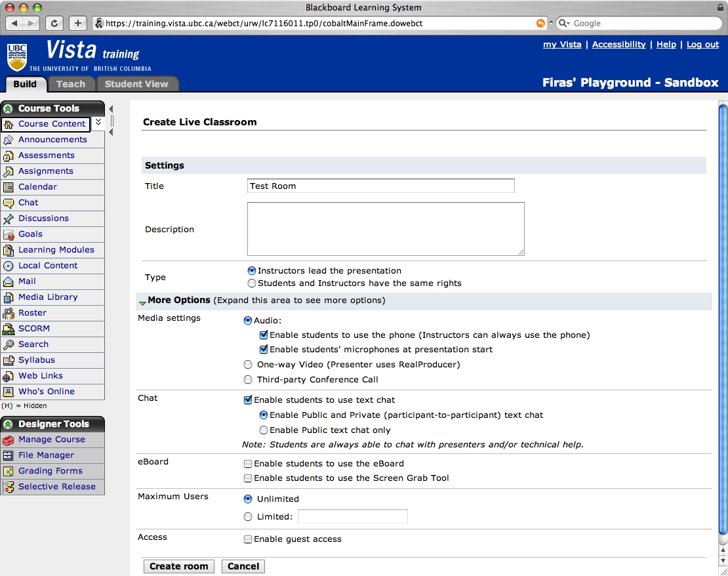
Task: Click the Create room button
Action: coord(178,566)
